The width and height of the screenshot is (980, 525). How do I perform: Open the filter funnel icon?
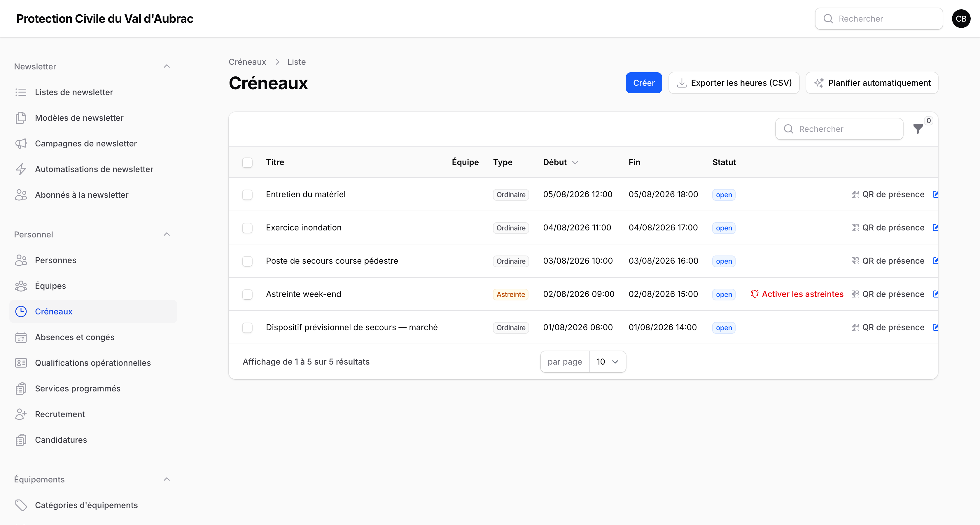pyautogui.click(x=918, y=129)
